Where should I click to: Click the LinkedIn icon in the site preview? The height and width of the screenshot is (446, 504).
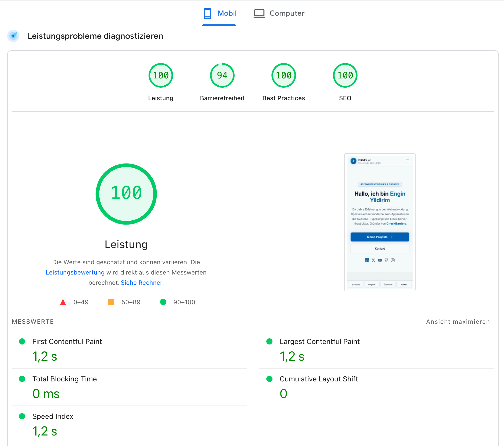click(367, 260)
